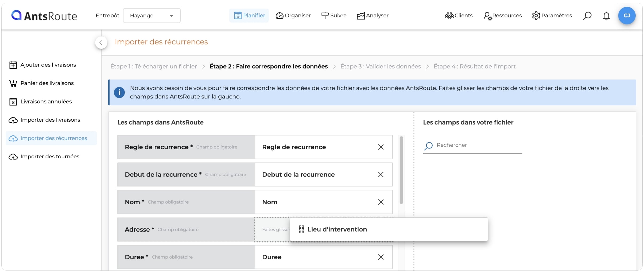Screen dimensions: 644x272
Task: Click the search magnifier icon in header
Action: (587, 16)
